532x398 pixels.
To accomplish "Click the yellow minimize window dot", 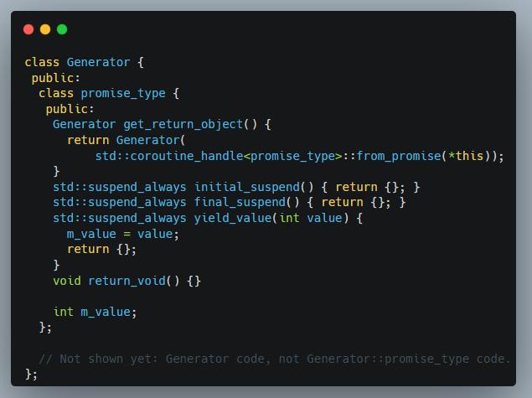I will pyautogui.click(x=45, y=29).
